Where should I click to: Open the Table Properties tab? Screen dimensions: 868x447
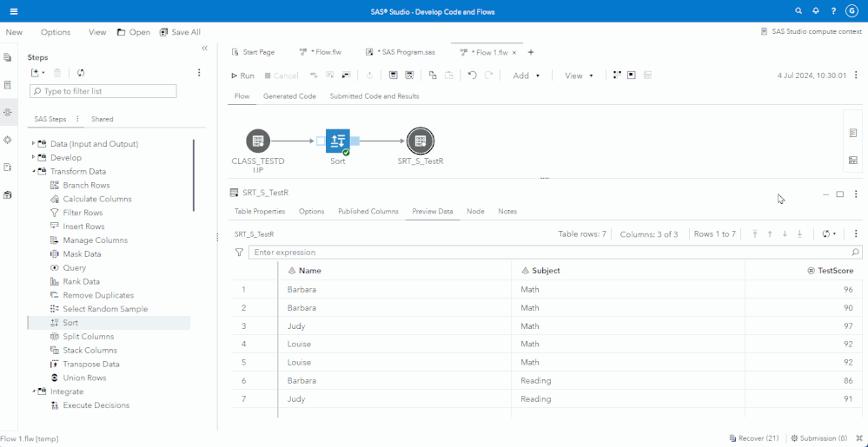pyautogui.click(x=260, y=212)
